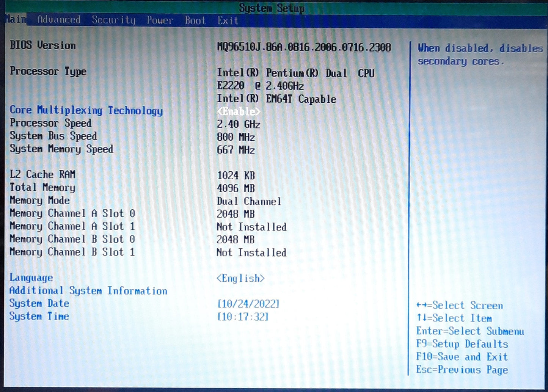Viewport: 548px width, 392px height.
Task: Select the System Date label
Action: (x=39, y=304)
